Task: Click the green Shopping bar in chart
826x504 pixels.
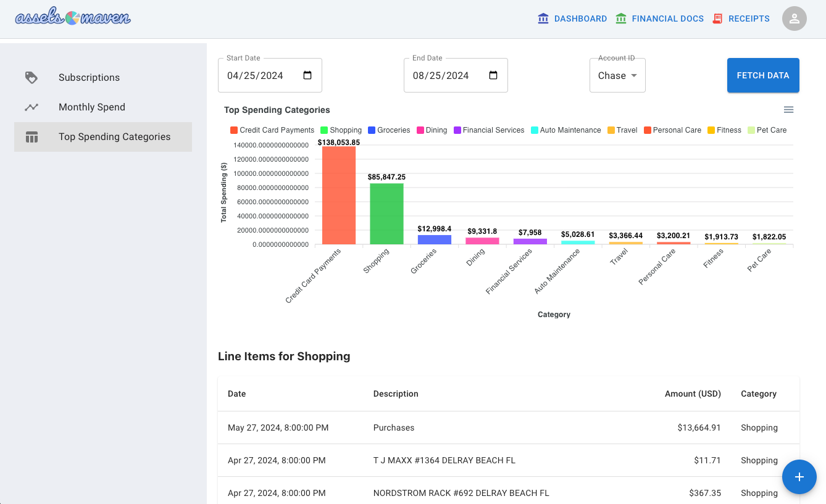Action: pos(386,213)
